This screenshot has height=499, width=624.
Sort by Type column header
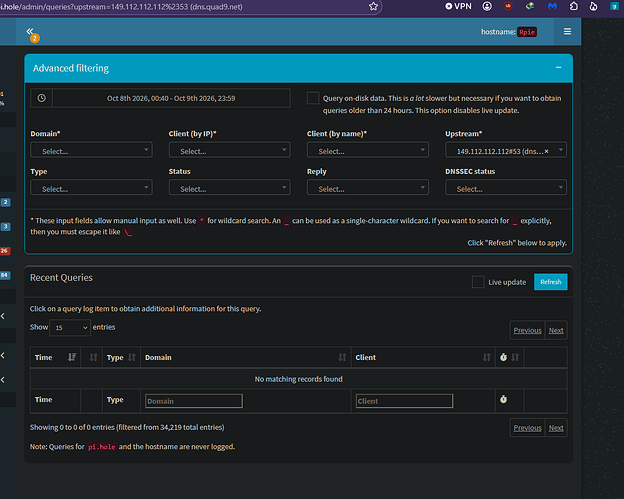pos(121,357)
